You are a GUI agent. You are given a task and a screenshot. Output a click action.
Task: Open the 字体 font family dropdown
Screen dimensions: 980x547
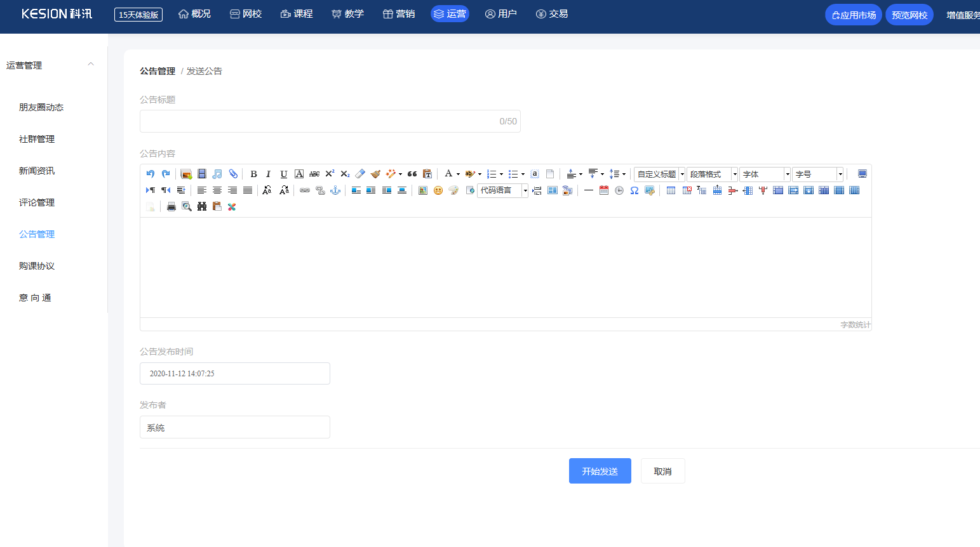(765, 174)
